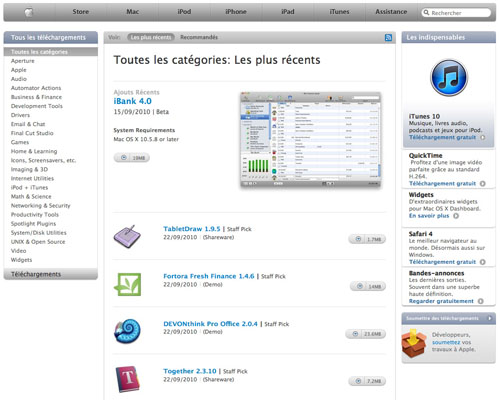Click arrow on Soumettre des téléchargements header
Viewport: 500px width, 400px height.
coord(490,318)
